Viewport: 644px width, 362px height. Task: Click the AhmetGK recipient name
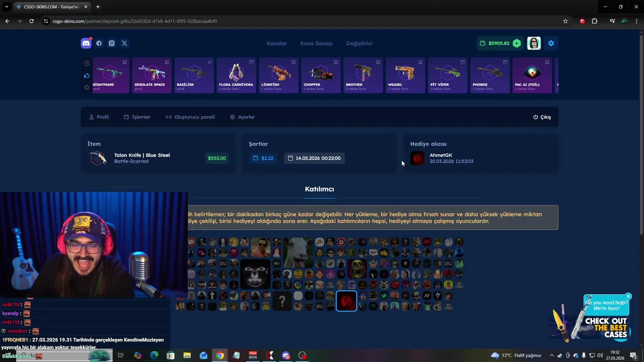[x=441, y=155]
